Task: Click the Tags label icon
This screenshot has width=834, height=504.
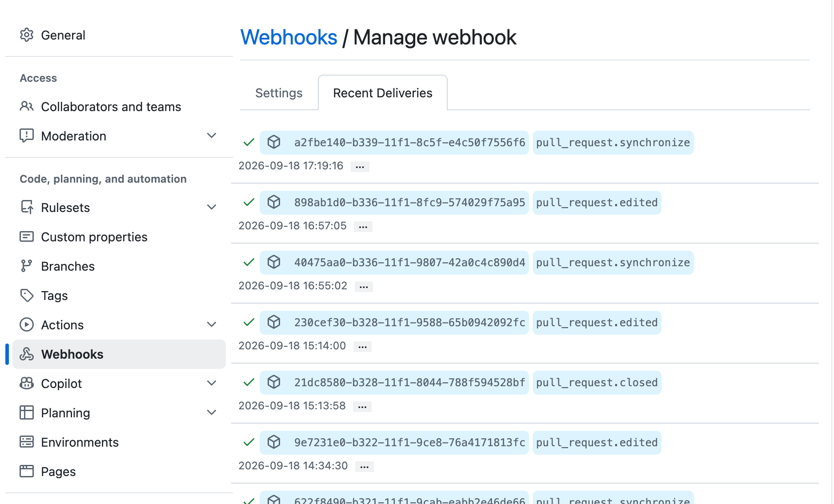Action: click(x=27, y=296)
